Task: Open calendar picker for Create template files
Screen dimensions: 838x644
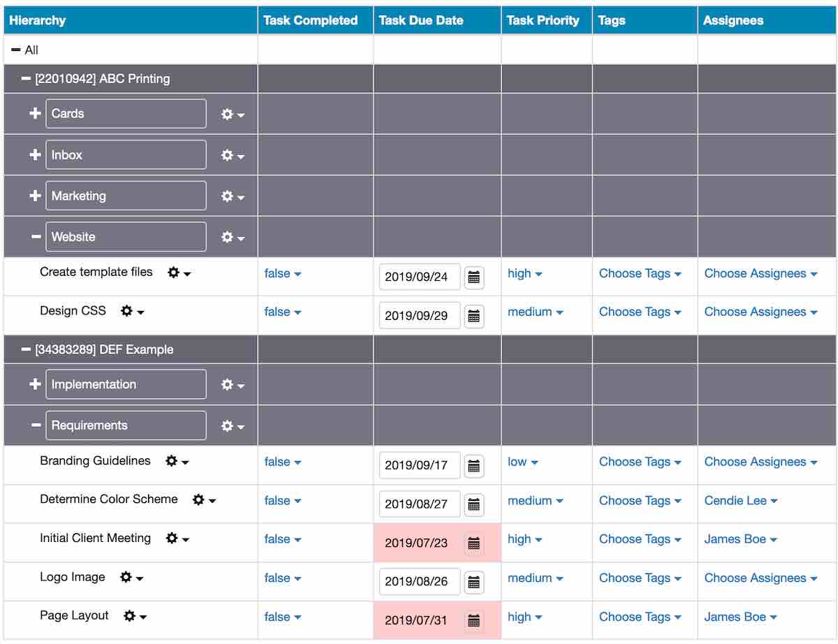Action: (x=474, y=277)
